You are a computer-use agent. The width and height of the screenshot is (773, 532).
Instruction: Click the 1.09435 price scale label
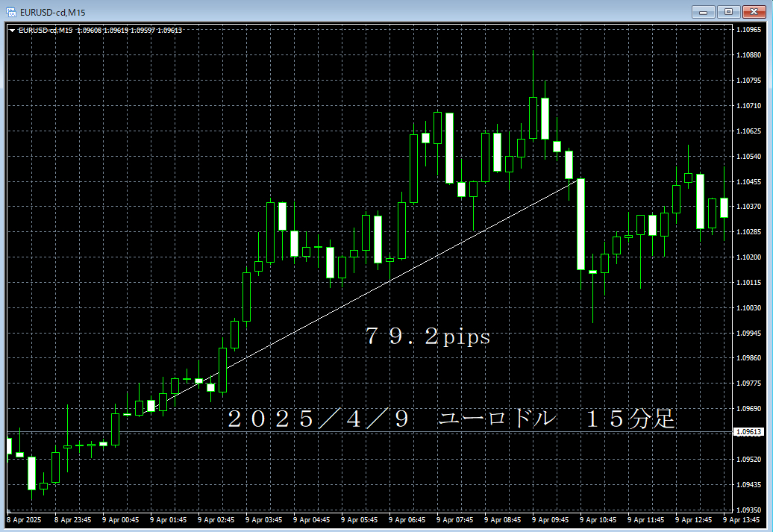coord(748,485)
